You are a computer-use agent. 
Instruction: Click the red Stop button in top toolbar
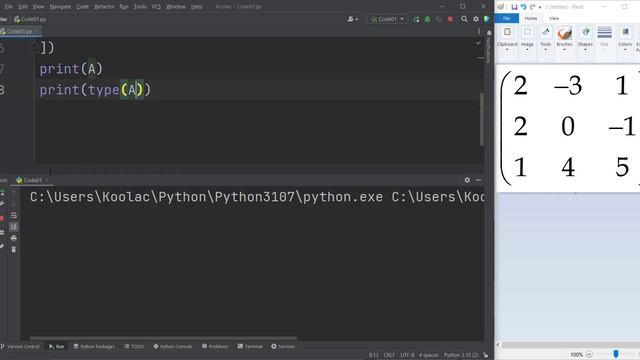pyautogui.click(x=450, y=19)
